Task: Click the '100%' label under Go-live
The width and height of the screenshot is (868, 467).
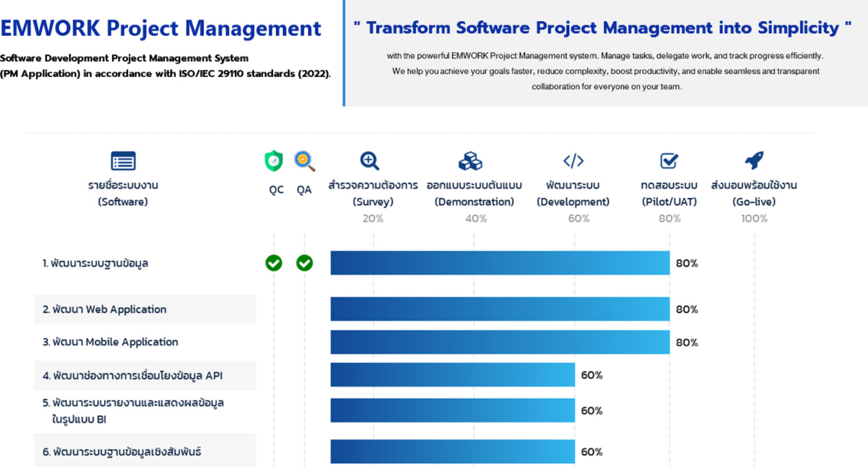Action: click(x=754, y=218)
